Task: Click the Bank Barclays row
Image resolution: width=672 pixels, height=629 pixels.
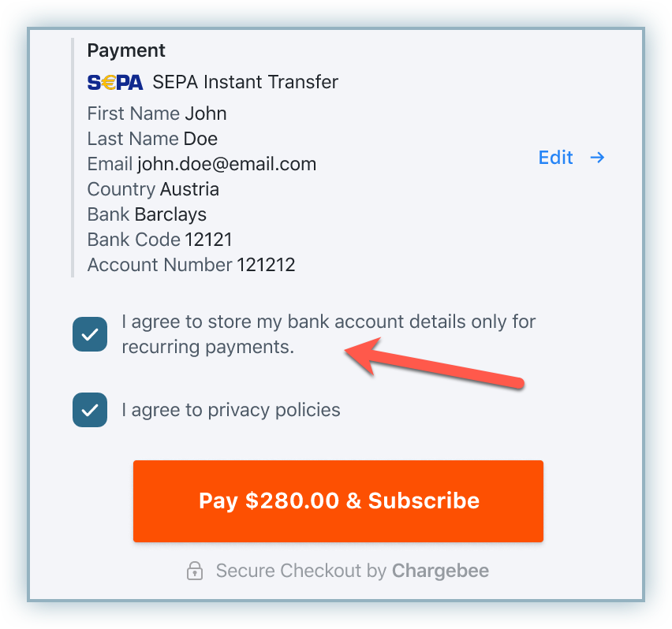Action: tap(147, 214)
